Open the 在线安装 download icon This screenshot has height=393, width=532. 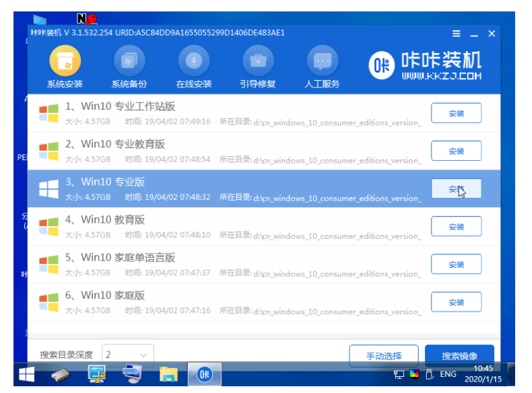[194, 61]
